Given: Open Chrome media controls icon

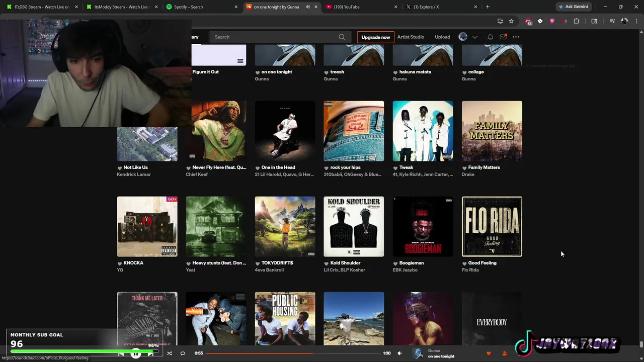Looking at the screenshot, I should pyautogui.click(x=612, y=21).
